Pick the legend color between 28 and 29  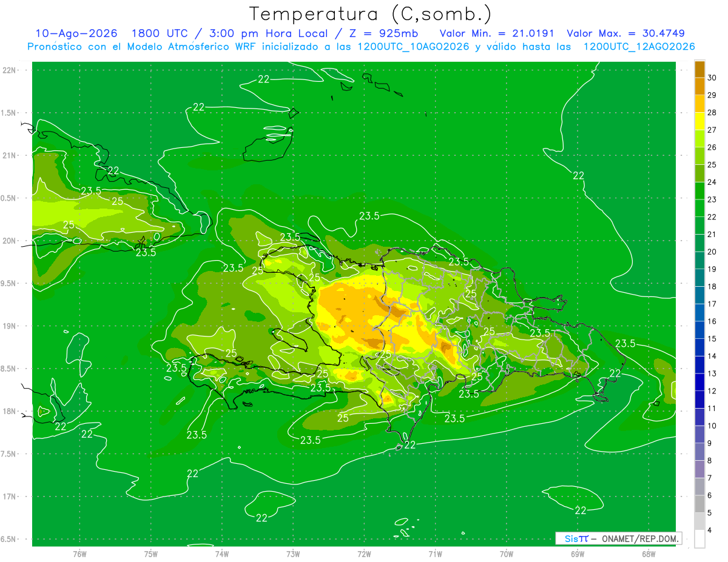699,104
